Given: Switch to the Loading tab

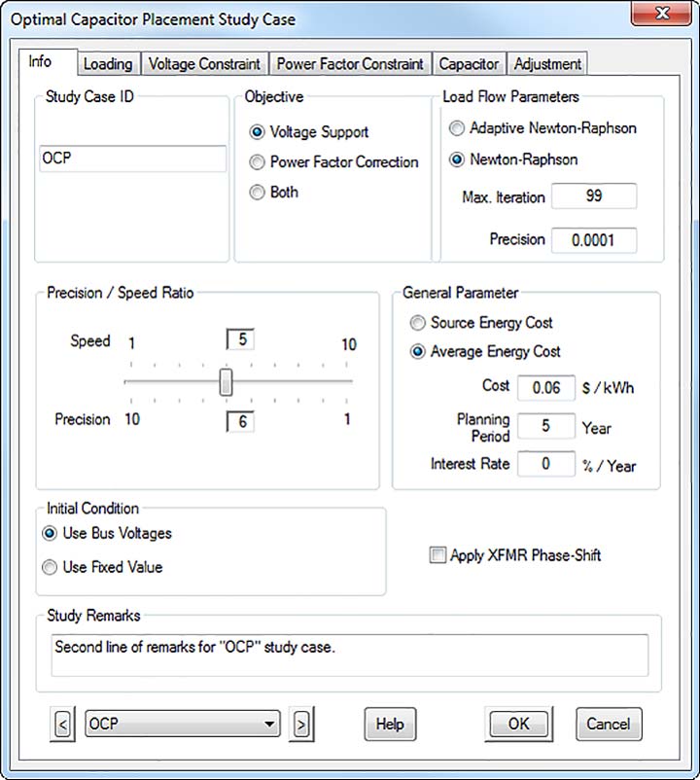Looking at the screenshot, I should 107,64.
